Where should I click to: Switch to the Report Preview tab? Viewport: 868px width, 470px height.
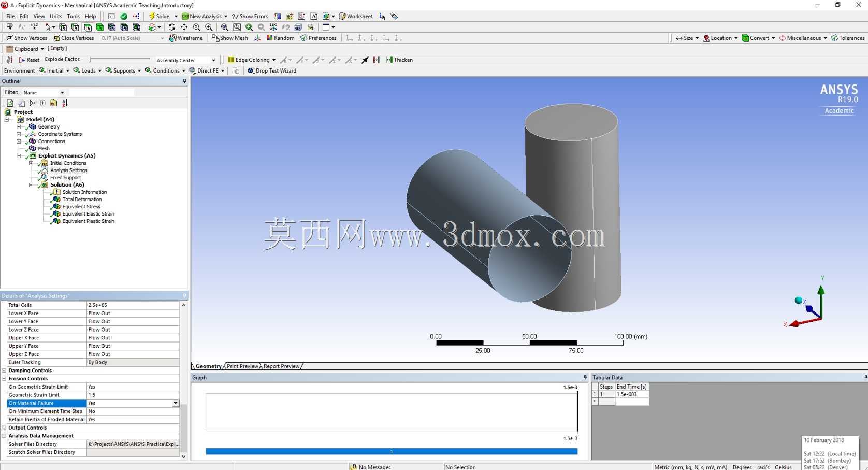(281, 366)
